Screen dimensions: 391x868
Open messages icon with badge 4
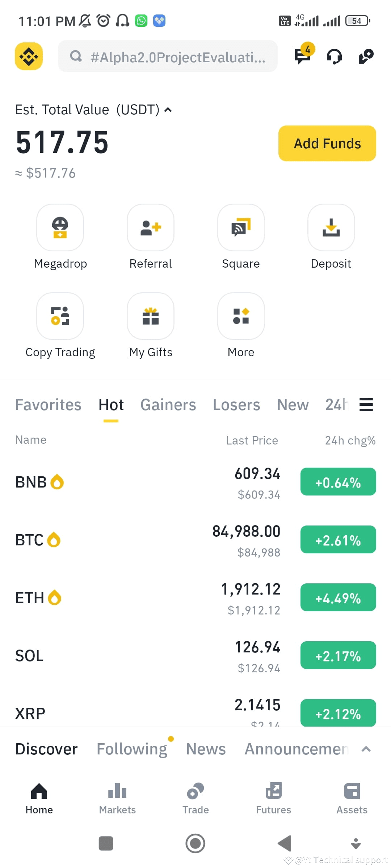pyautogui.click(x=303, y=55)
